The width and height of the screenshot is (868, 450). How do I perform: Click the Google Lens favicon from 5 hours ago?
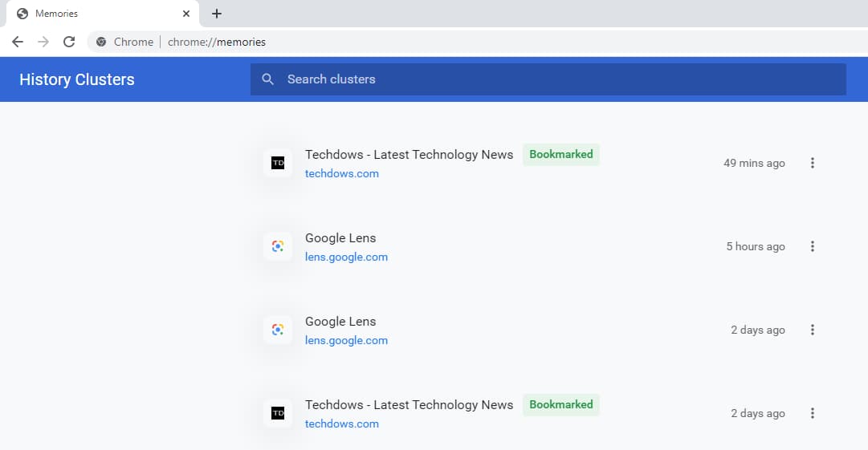point(278,246)
